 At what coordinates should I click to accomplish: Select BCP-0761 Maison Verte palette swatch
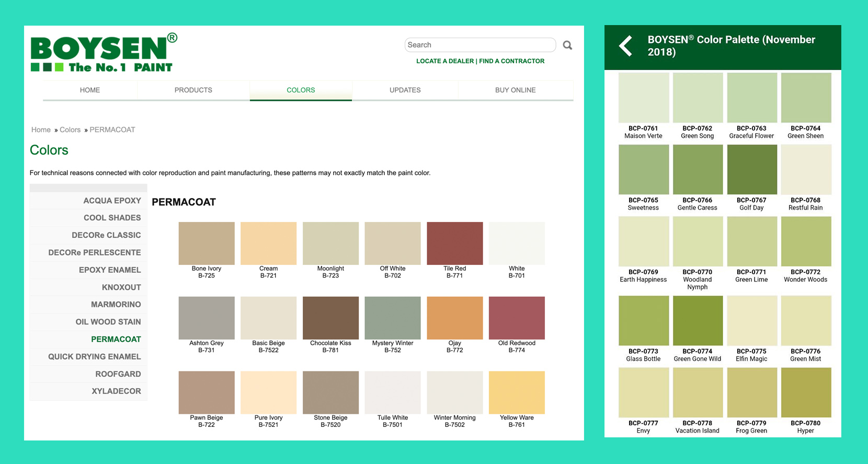point(644,98)
